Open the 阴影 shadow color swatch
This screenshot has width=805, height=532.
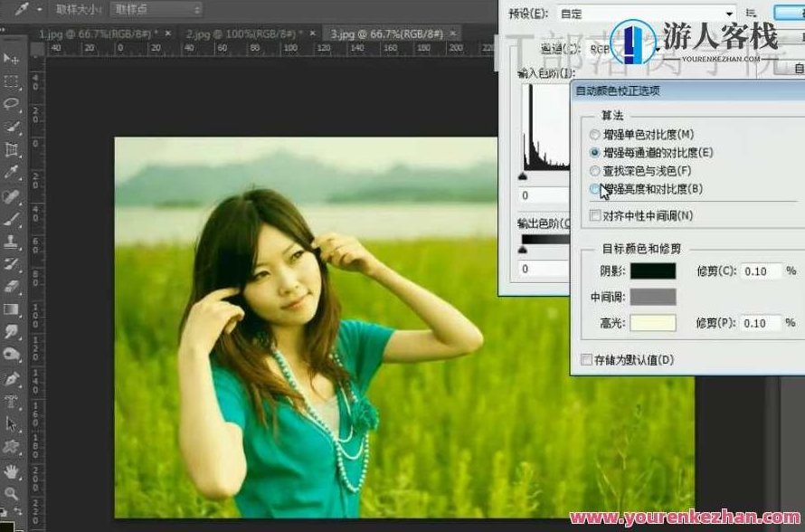651,271
